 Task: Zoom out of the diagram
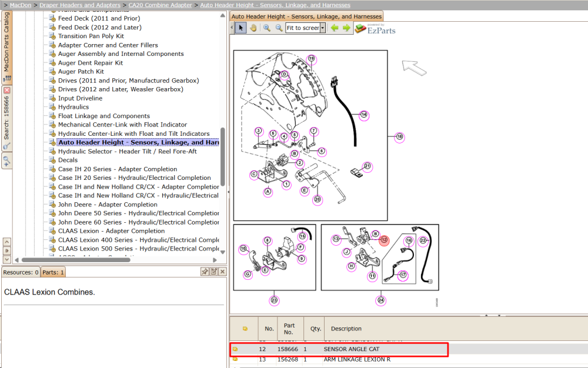coord(279,28)
